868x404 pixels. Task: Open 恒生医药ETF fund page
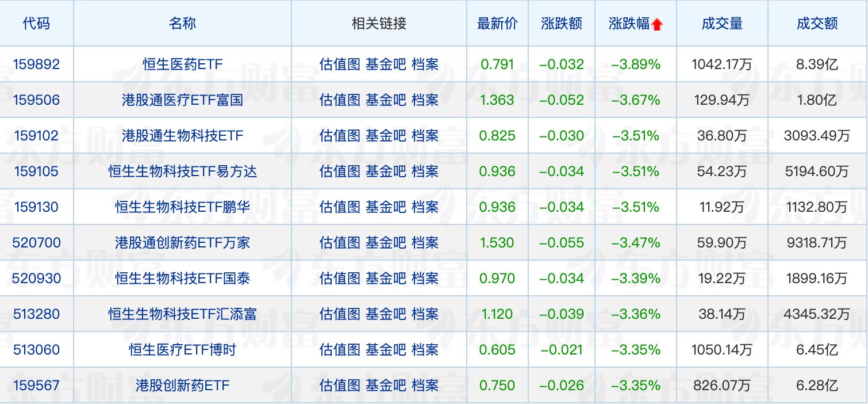tap(182, 64)
